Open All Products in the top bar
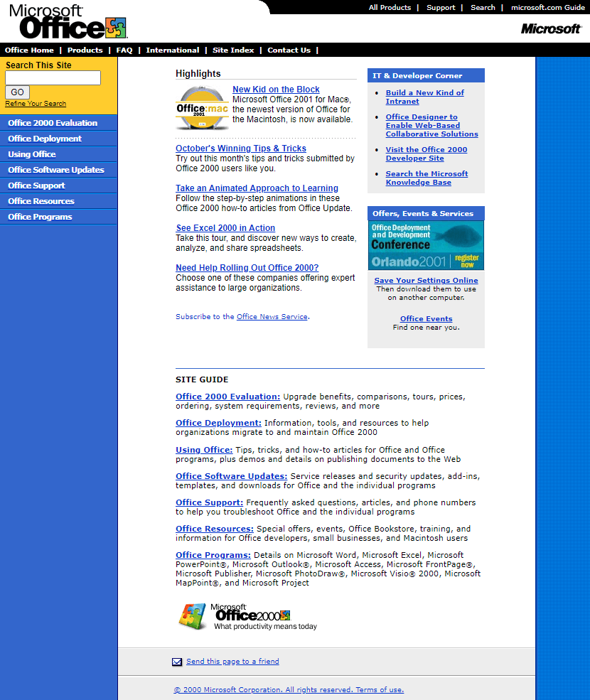This screenshot has width=590, height=700. 390,7
